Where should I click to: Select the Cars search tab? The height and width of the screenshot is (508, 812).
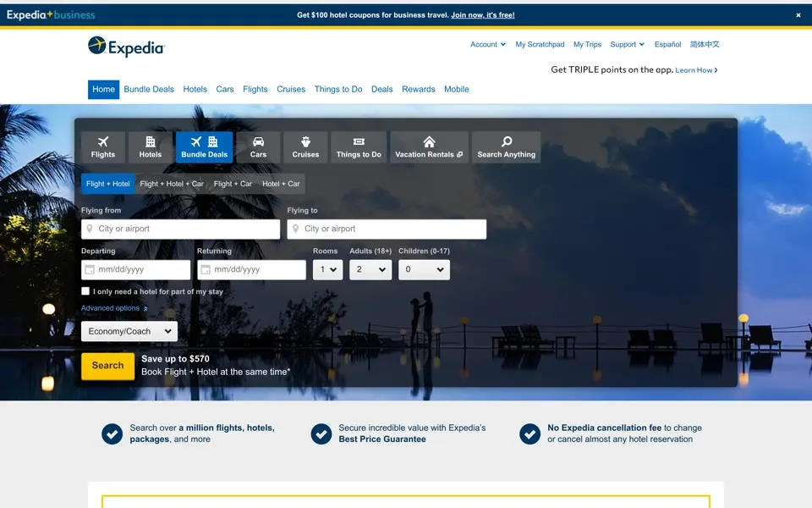[258, 147]
